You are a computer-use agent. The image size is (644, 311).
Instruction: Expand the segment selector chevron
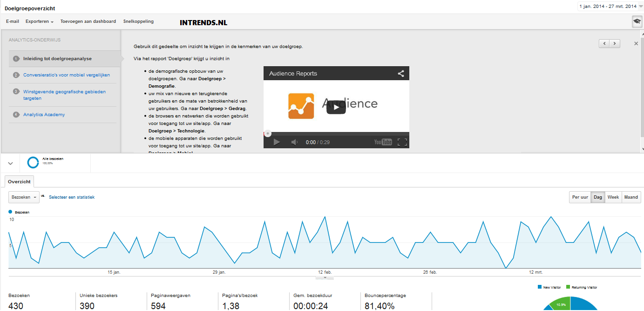pyautogui.click(x=10, y=163)
